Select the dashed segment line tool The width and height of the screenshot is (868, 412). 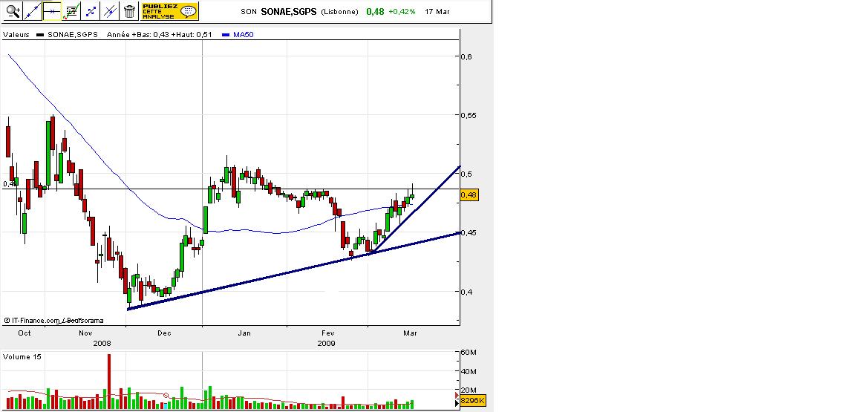pos(91,10)
